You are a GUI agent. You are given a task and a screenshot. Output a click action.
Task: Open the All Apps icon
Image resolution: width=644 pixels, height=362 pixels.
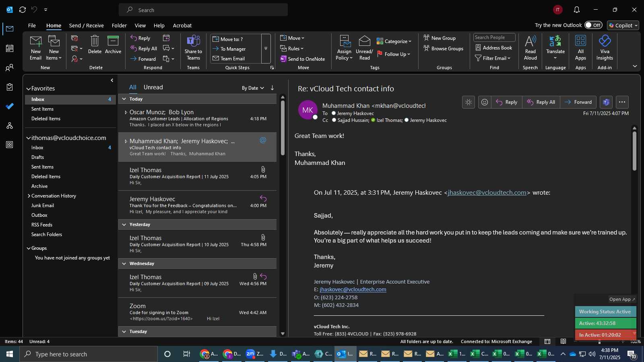[580, 47]
